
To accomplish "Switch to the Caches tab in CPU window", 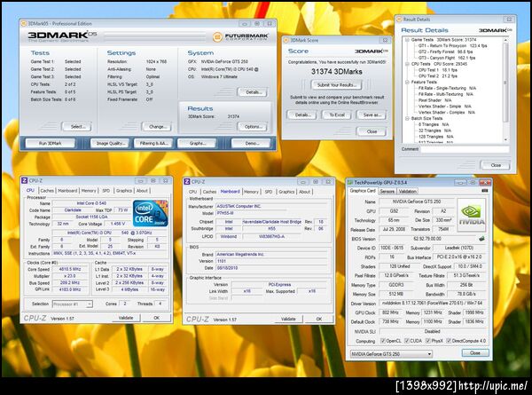I will point(47,191).
